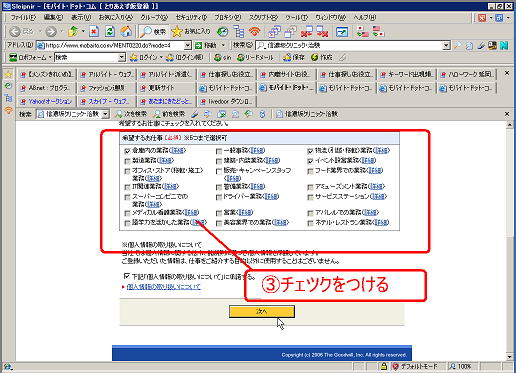Expand the Roboform search field dropdown
The image size is (516, 373).
[x=122, y=57]
